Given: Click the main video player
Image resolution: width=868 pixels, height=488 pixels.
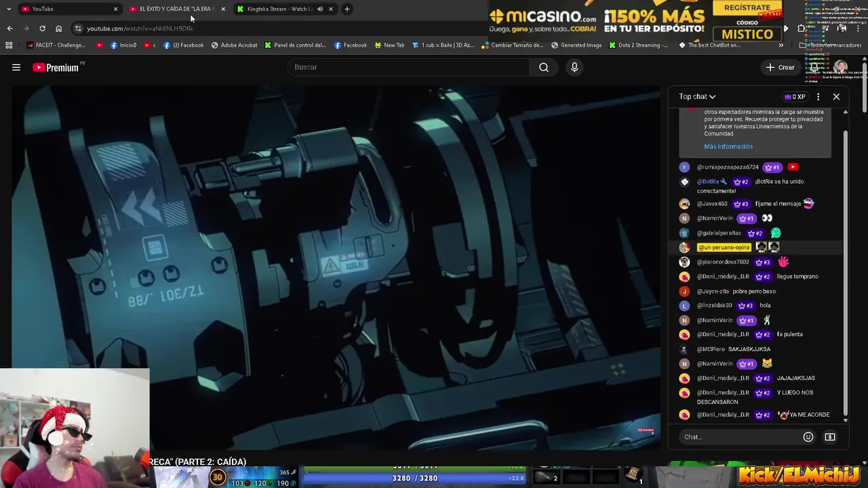Looking at the screenshot, I should click(x=336, y=268).
